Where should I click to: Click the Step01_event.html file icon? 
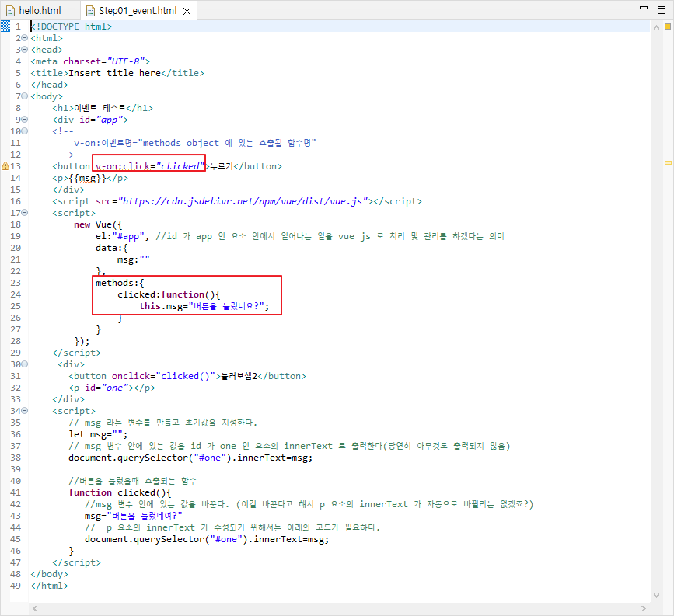click(91, 11)
